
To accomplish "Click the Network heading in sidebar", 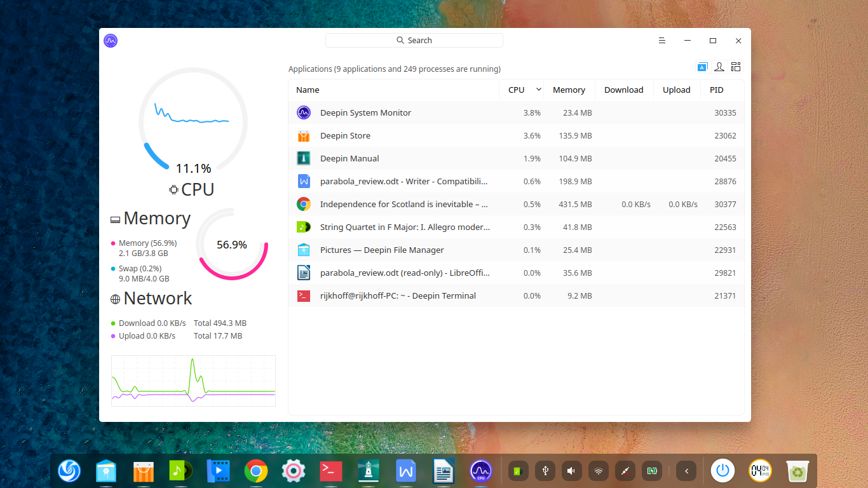I will pyautogui.click(x=158, y=298).
